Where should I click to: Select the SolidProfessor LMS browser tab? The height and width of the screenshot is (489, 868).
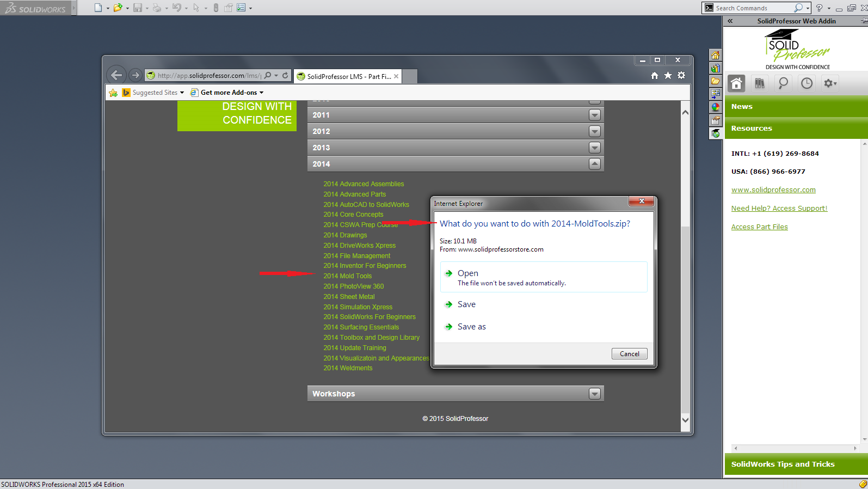point(348,77)
